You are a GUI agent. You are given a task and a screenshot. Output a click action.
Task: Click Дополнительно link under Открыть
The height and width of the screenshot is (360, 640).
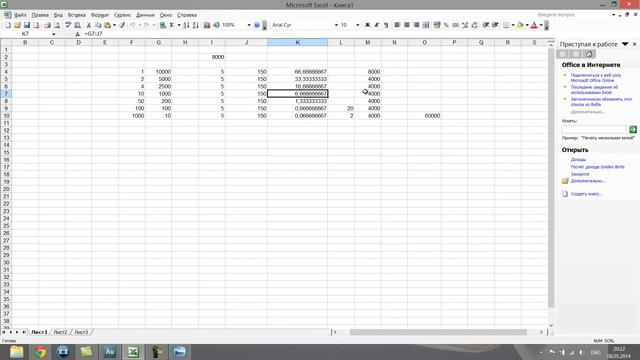(588, 181)
